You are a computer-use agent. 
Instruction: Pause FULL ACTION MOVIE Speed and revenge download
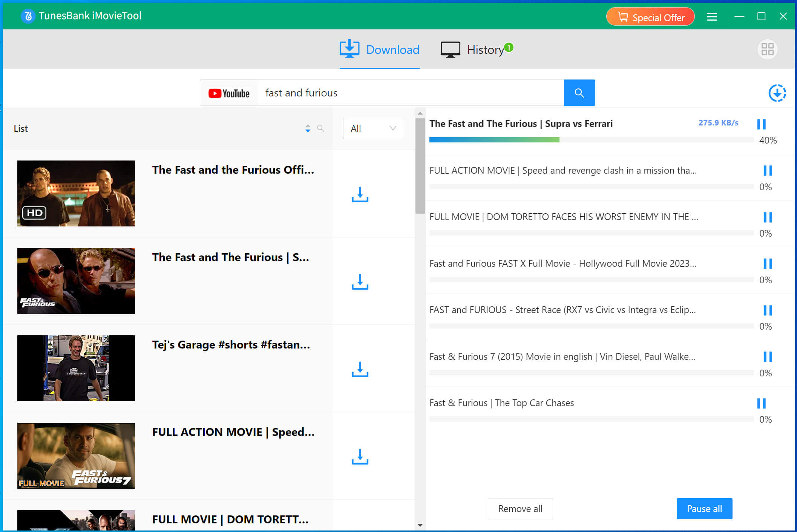tap(768, 171)
